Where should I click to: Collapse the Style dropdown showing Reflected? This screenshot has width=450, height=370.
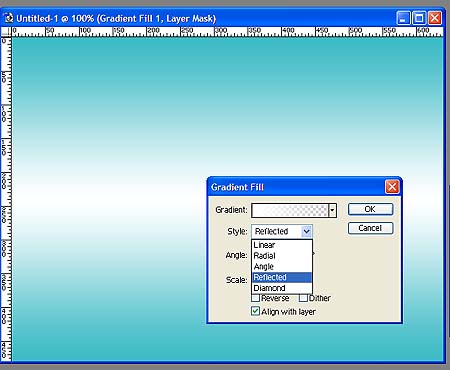306,231
